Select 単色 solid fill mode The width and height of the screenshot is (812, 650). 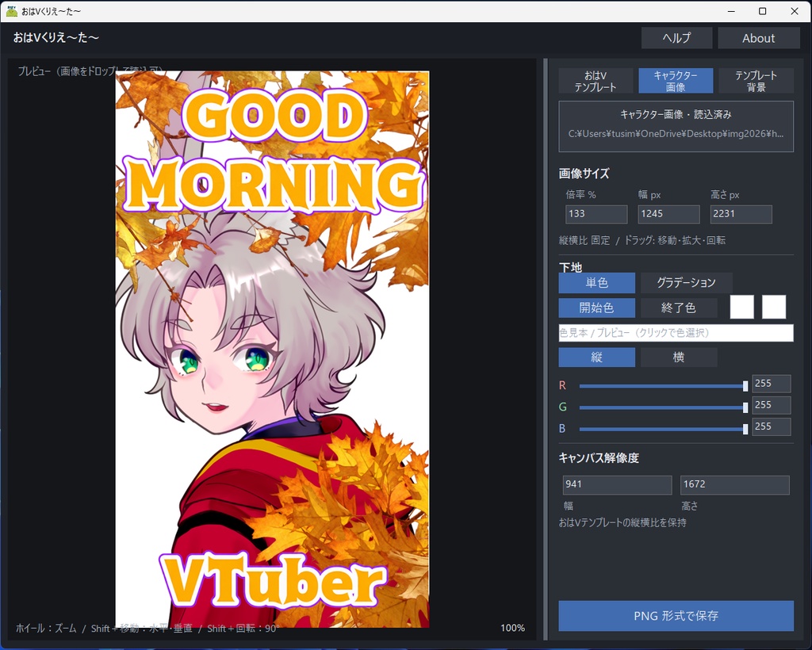pos(596,282)
